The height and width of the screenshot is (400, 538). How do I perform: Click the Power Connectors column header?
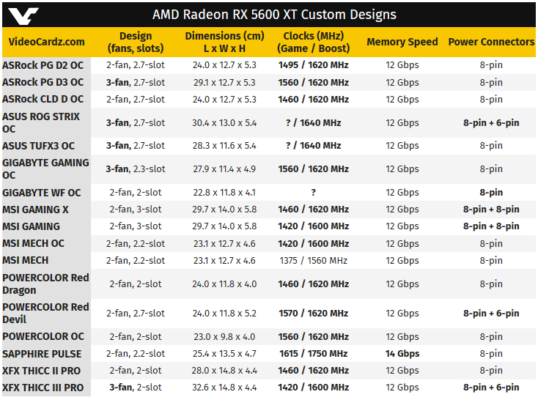pyautogui.click(x=491, y=42)
